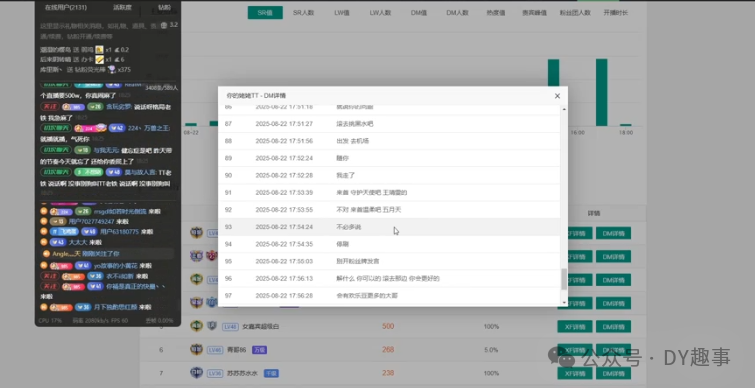Click the LV46 level badge
Screen dimensions: 755x388
click(215, 350)
